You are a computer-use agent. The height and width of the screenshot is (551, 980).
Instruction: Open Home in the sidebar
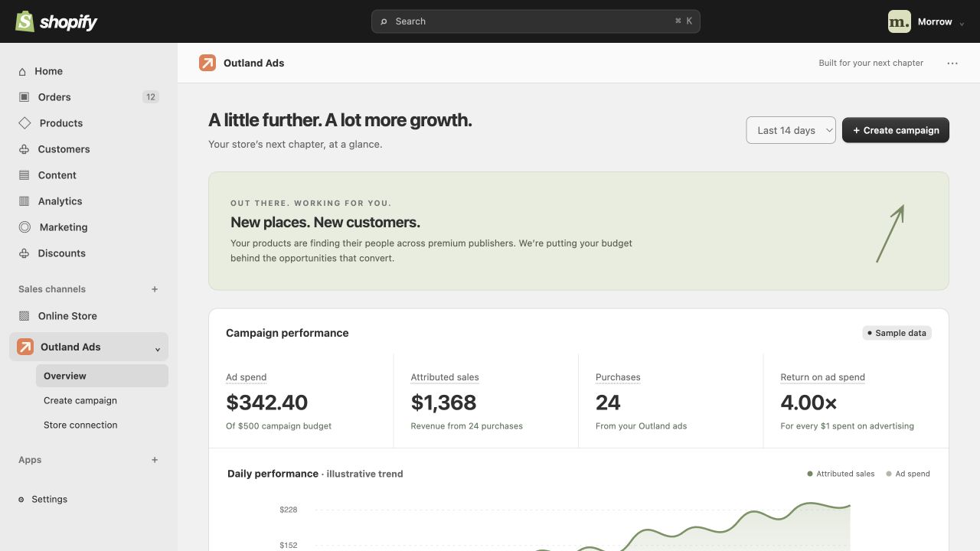[x=89, y=71]
